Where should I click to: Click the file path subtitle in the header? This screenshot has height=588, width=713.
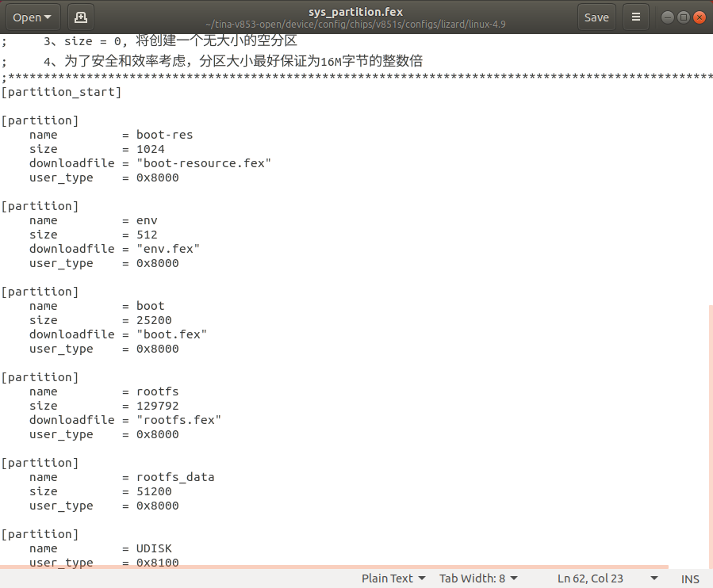tap(355, 24)
